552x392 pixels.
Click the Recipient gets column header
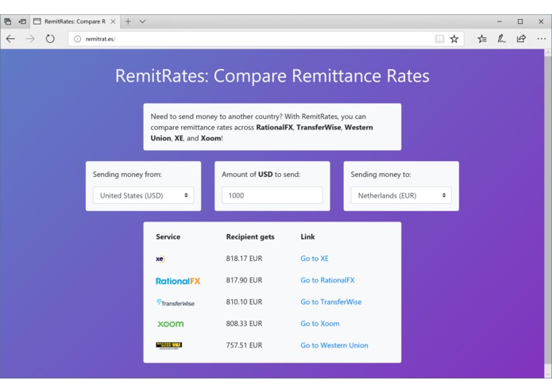[x=250, y=237]
